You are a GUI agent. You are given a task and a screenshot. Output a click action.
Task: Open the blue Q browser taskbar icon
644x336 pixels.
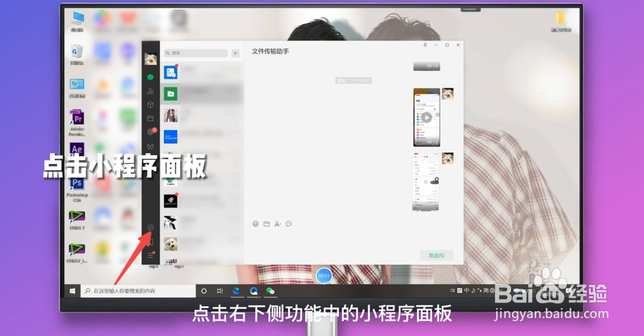pyautogui.click(x=254, y=291)
